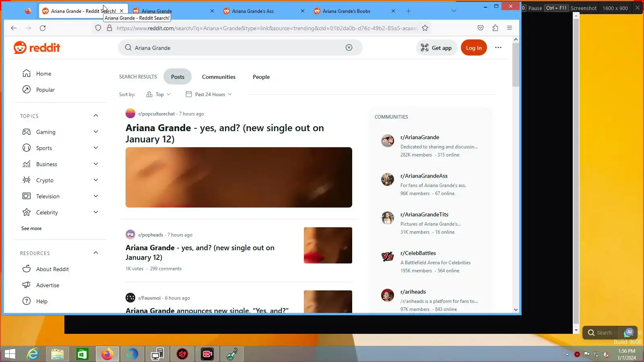Open r/ArianaGrande community link
Screen dimensions: 644x362
click(420, 137)
